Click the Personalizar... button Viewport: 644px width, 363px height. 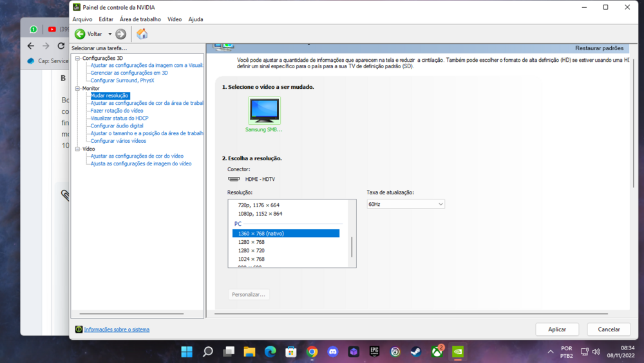(x=249, y=294)
